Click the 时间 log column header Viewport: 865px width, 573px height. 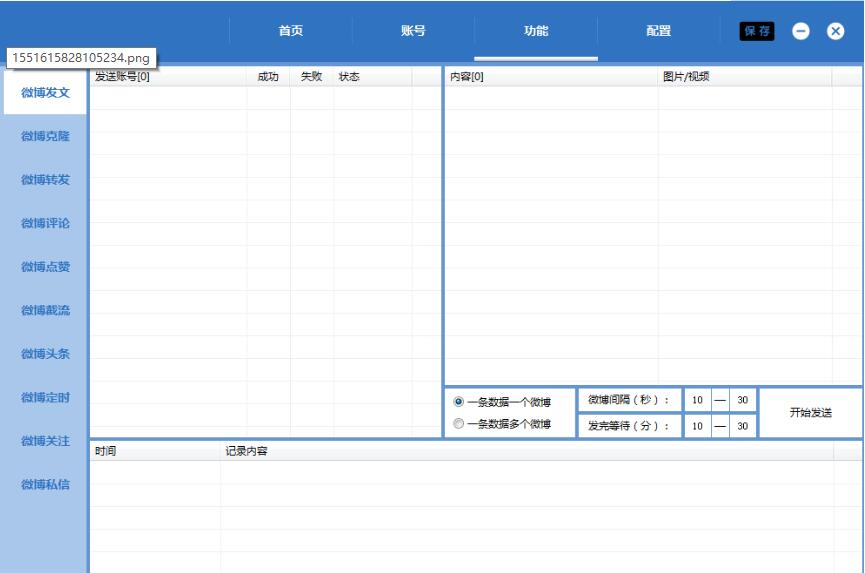(x=155, y=451)
